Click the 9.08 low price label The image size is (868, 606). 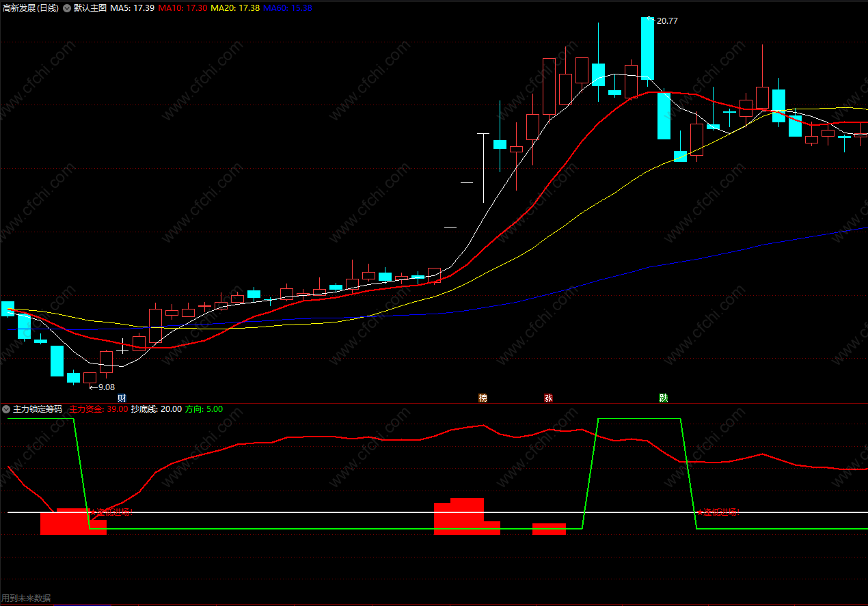(107, 387)
